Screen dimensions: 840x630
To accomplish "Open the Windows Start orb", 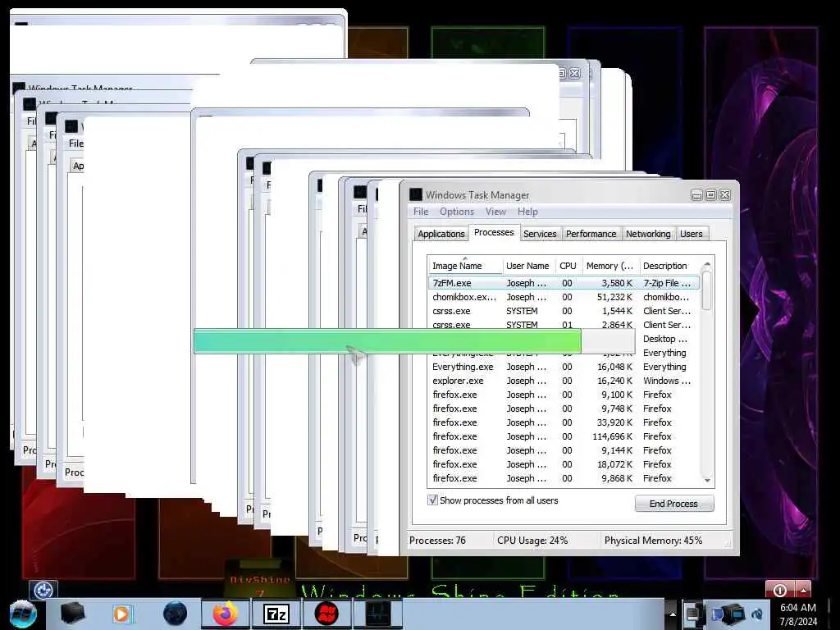I will point(22,614).
